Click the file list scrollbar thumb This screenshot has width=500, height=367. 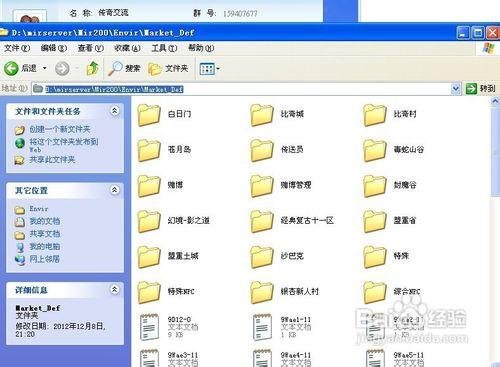[495, 152]
